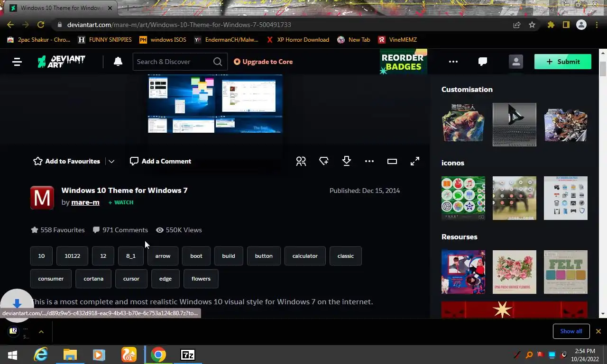Close the Chrome downloads bar
The height and width of the screenshot is (364, 607).
point(598,331)
